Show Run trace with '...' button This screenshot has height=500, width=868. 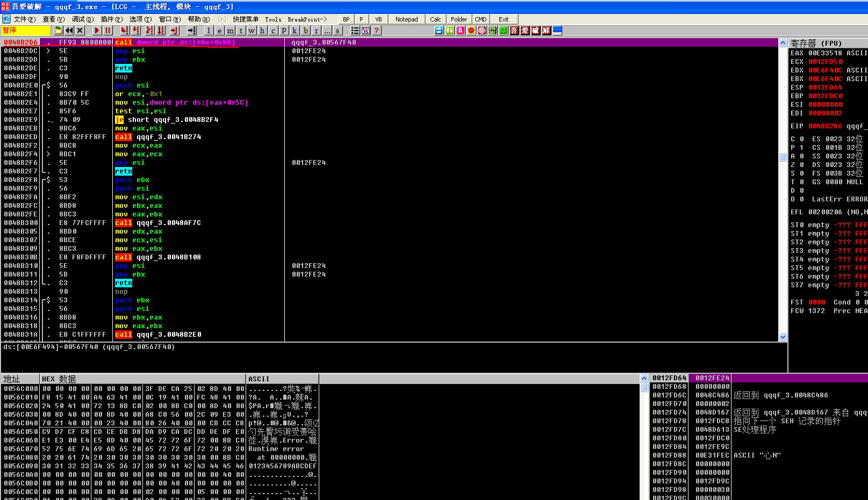[327, 31]
